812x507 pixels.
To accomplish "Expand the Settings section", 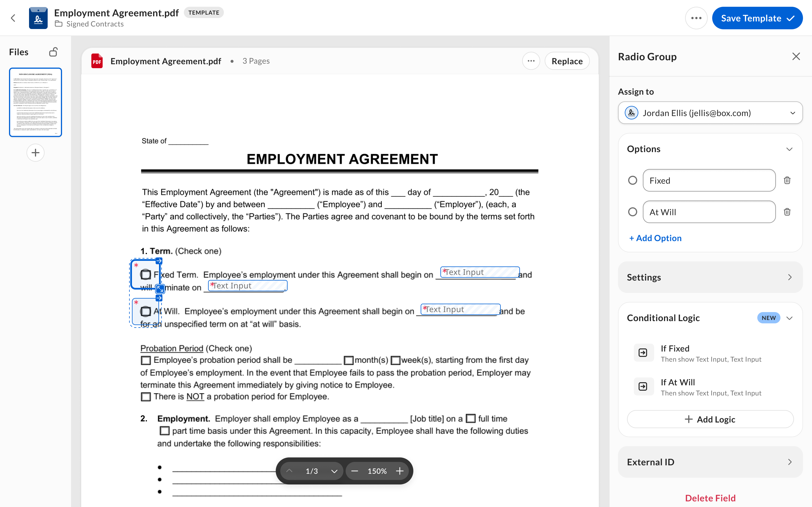I will [x=710, y=277].
